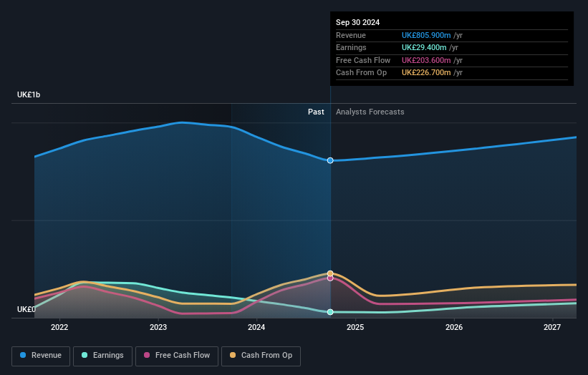Click the Free Cash Flow label in tooltip

[x=363, y=60]
